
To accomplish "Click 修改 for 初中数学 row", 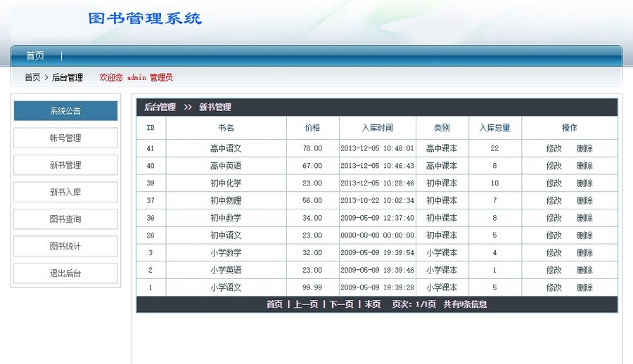I will [x=554, y=218].
